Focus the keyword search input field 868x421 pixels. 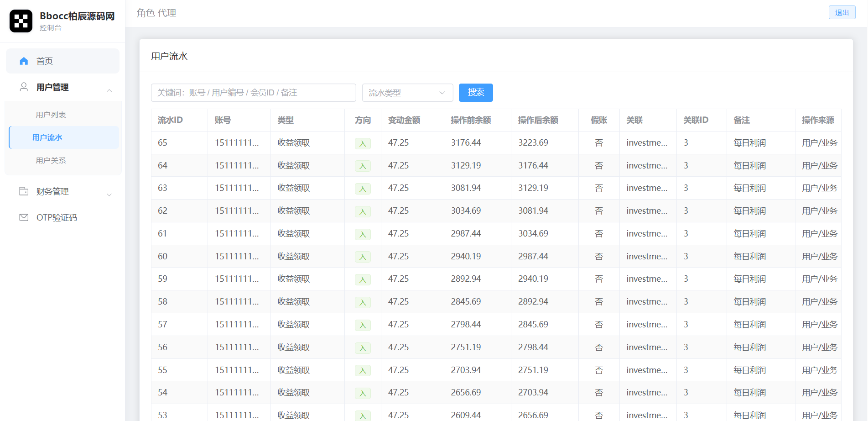click(253, 93)
